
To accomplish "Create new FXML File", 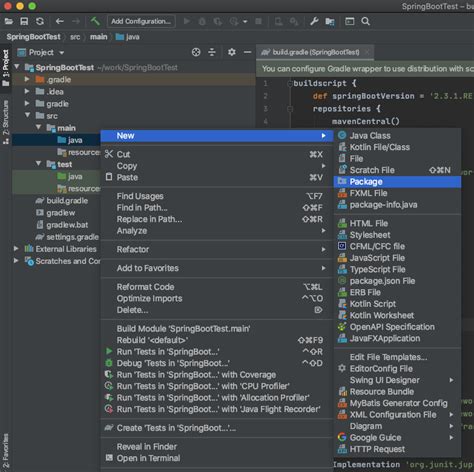I will [397, 193].
